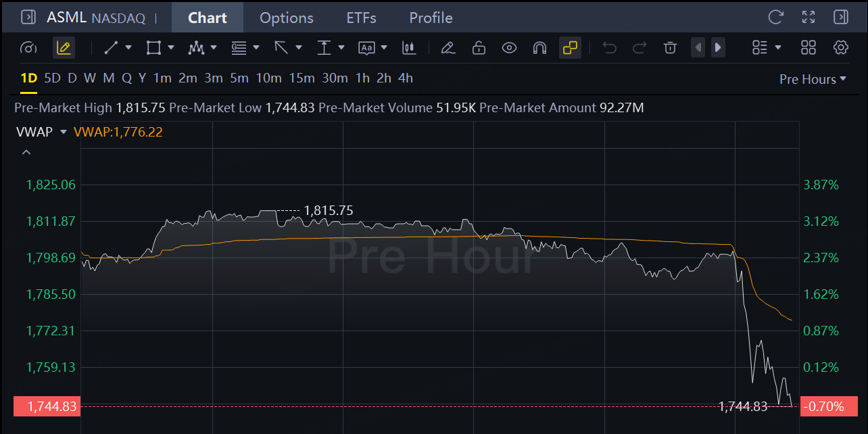
Task: Click the expand left panel icon
Action: point(28,17)
